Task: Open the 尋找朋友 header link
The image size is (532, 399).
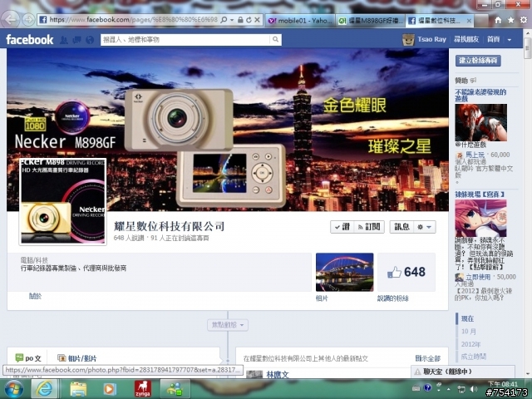Action: [466, 39]
